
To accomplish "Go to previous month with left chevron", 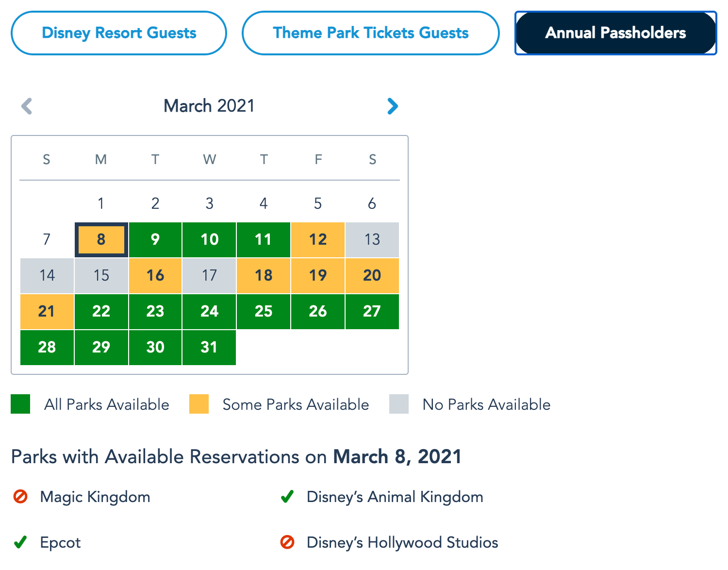I will pyautogui.click(x=27, y=106).
